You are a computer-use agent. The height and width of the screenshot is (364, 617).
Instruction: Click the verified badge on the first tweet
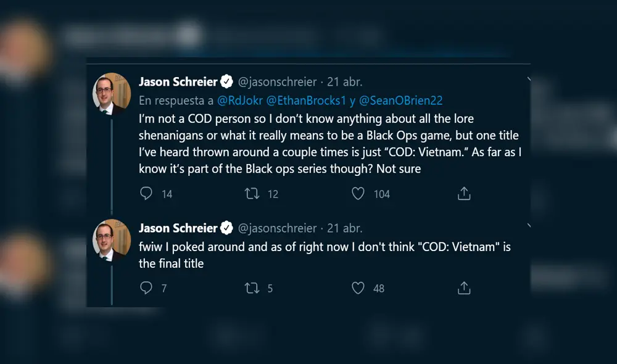[226, 81]
